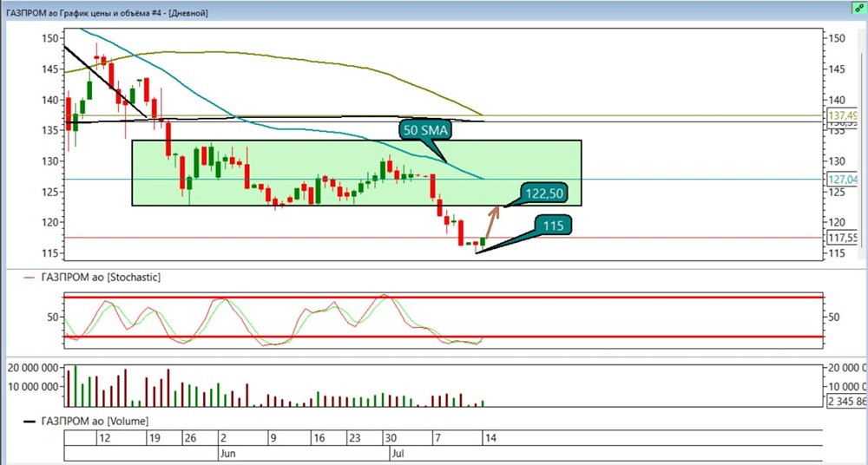Select the Jun month label on the time axis

point(227,452)
